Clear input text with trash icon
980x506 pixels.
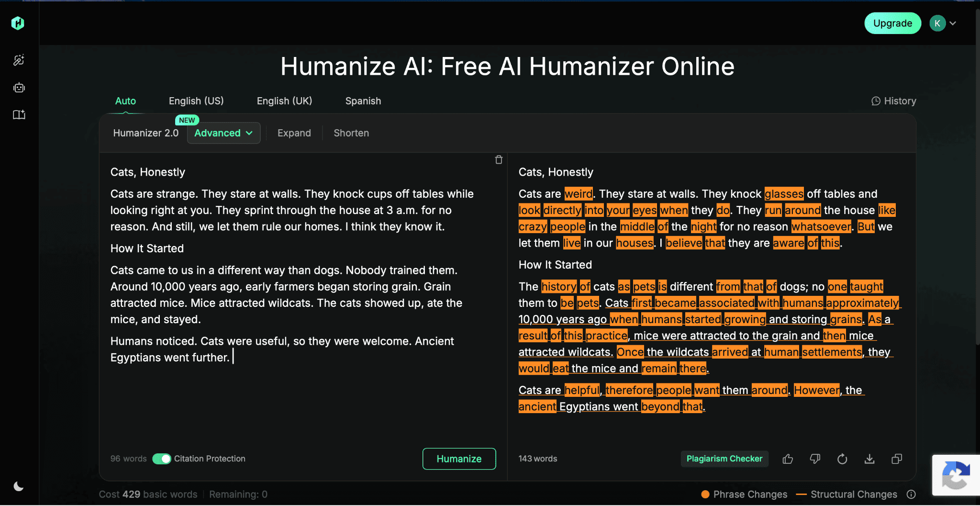pyautogui.click(x=499, y=160)
